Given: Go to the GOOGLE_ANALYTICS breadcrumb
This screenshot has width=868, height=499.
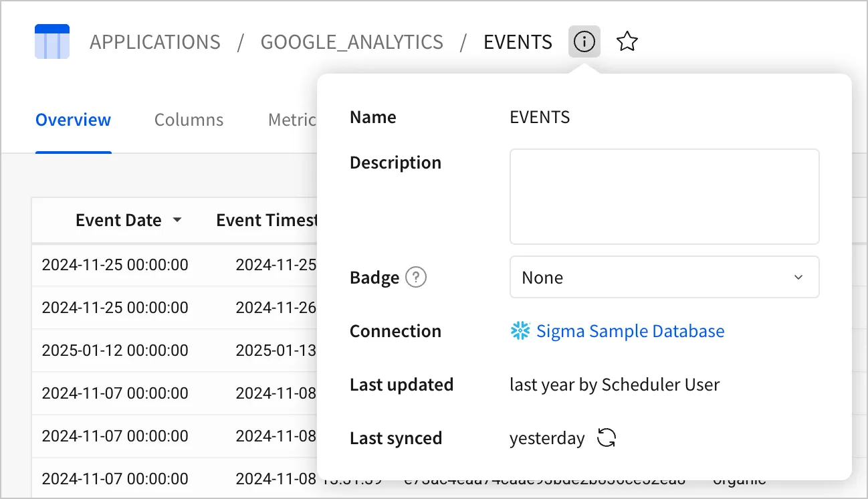Looking at the screenshot, I should click(x=352, y=42).
